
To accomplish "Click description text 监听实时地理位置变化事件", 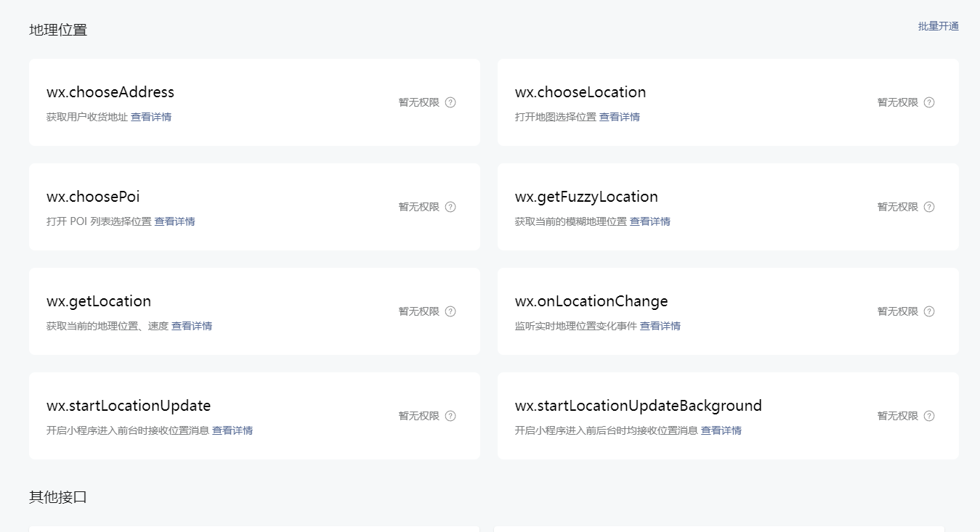I will click(x=576, y=326).
